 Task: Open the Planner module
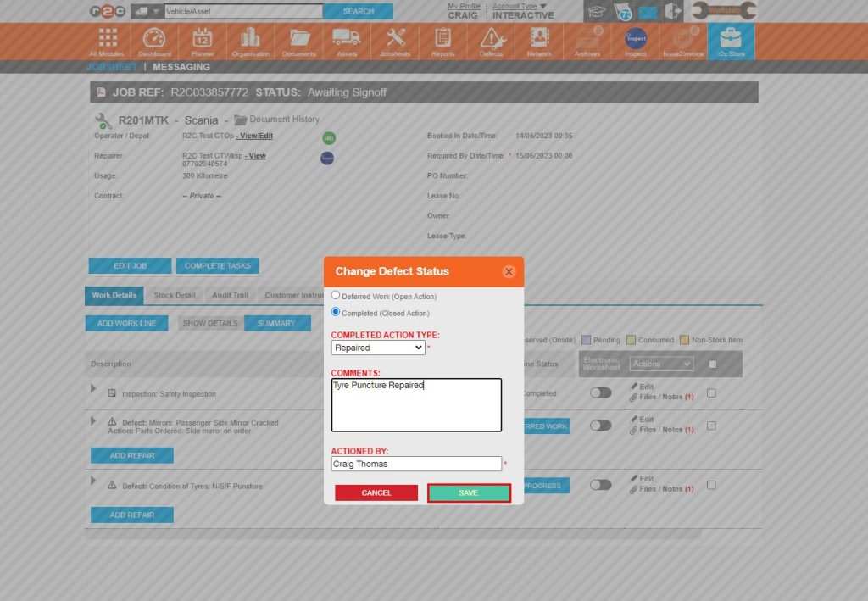click(202, 40)
